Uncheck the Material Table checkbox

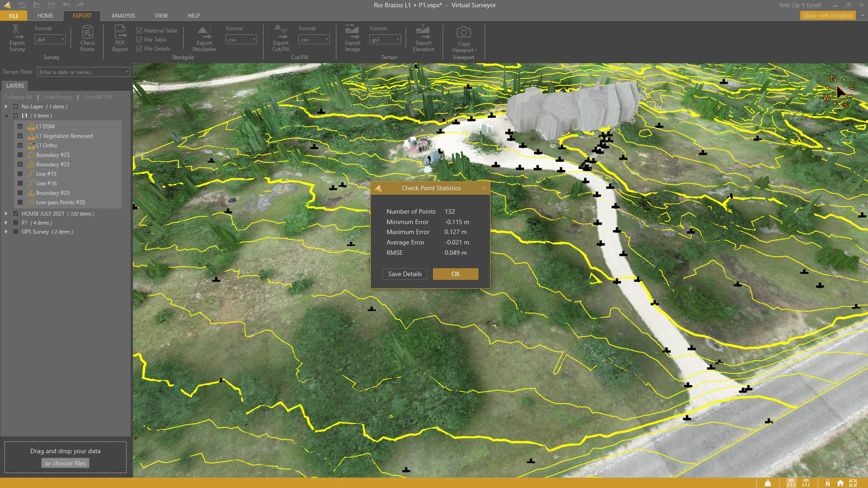139,31
